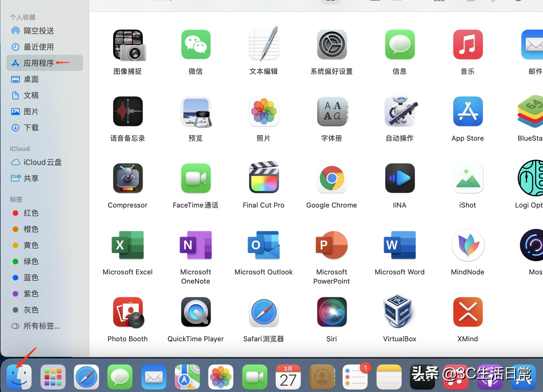This screenshot has width=543, height=392.
Task: Select iCloud云盘 in the sidebar
Action: tap(42, 162)
